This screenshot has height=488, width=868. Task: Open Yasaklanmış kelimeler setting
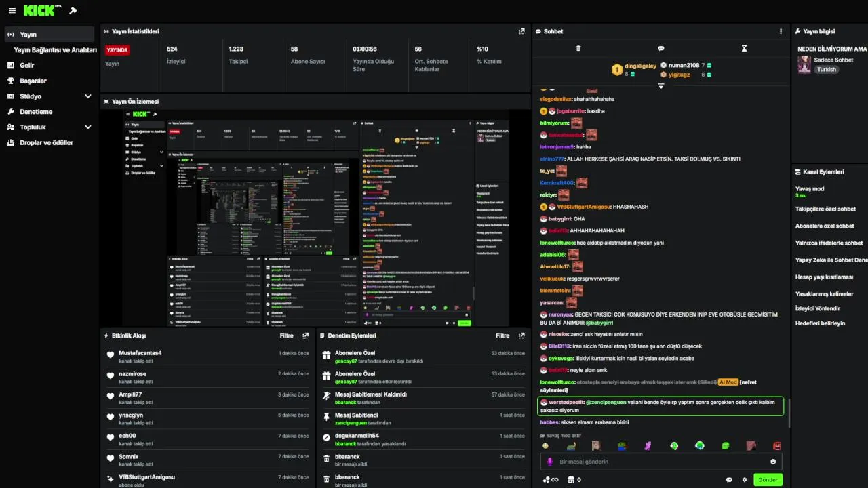pyautogui.click(x=825, y=293)
